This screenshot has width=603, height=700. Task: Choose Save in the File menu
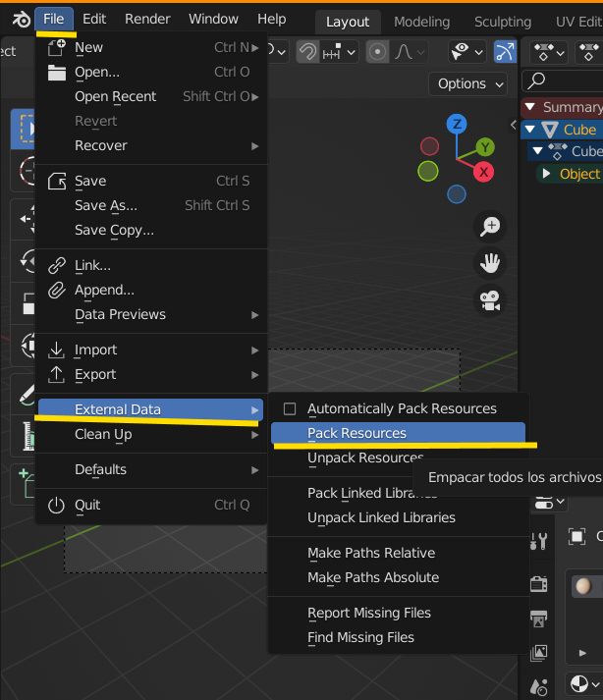coord(151,181)
